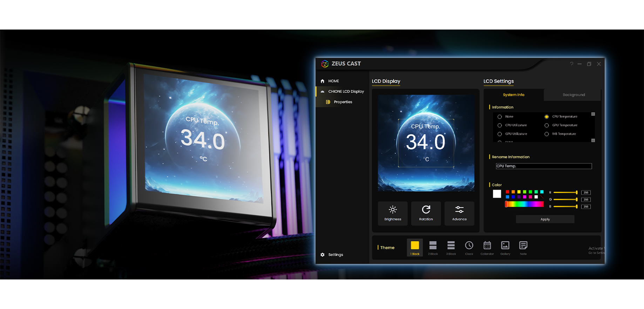Click the G channel slider
Viewport: 644px width, 309px height.
(565, 199)
